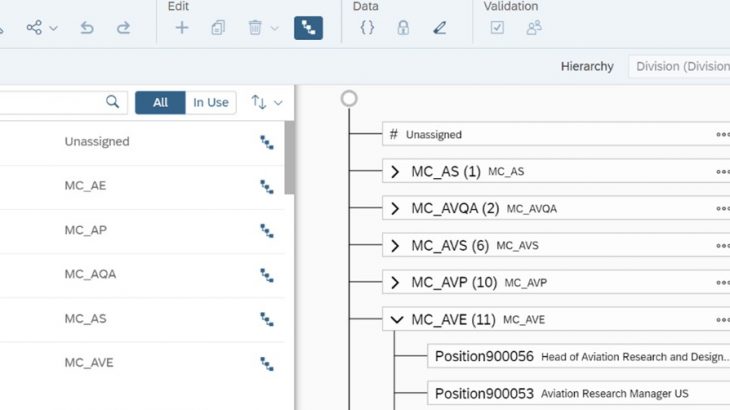730x410 pixels.
Task: Click the lock icon under Data
Action: [x=403, y=28]
